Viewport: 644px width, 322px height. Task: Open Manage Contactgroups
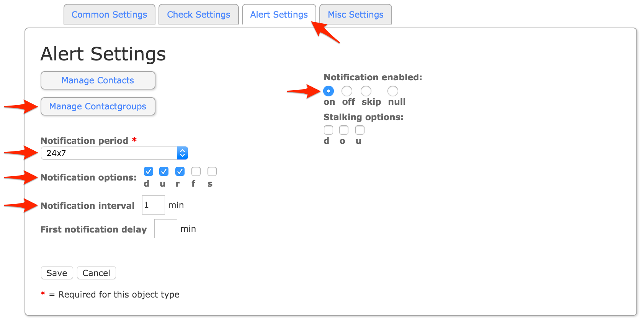[98, 106]
